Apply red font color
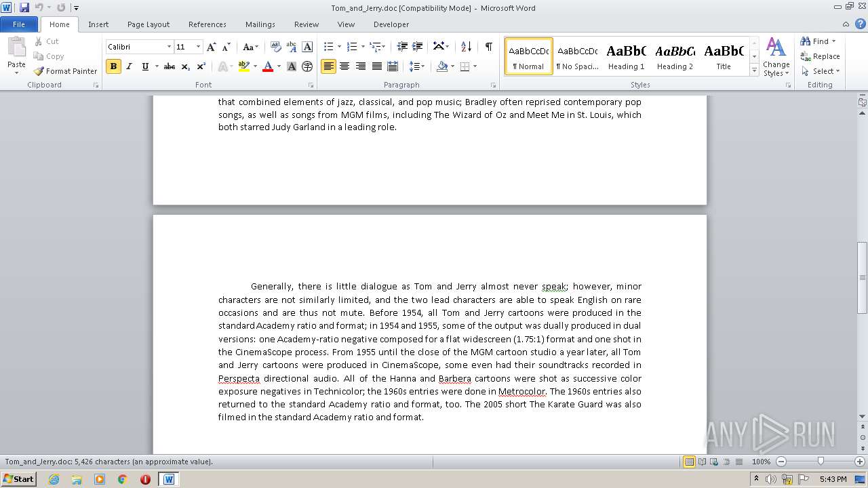Screen dimensions: 868x488 click(x=268, y=66)
